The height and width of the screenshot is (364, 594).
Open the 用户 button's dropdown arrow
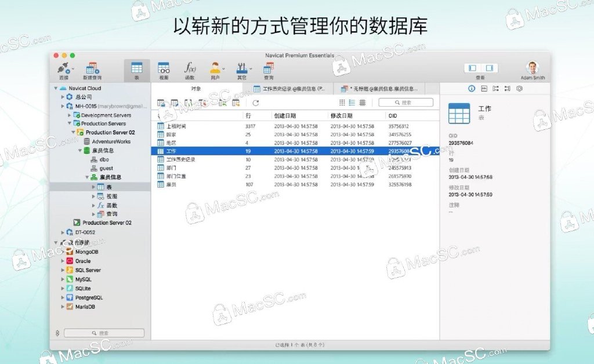tap(223, 69)
